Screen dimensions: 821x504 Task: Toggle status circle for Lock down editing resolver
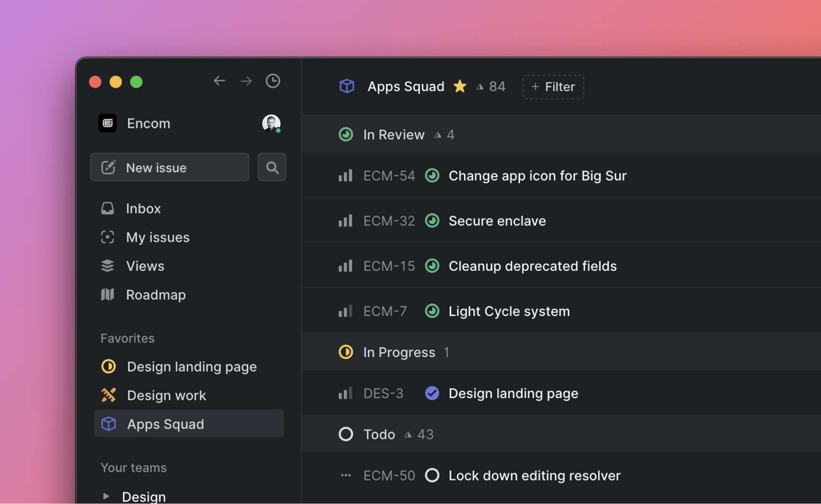click(x=432, y=475)
